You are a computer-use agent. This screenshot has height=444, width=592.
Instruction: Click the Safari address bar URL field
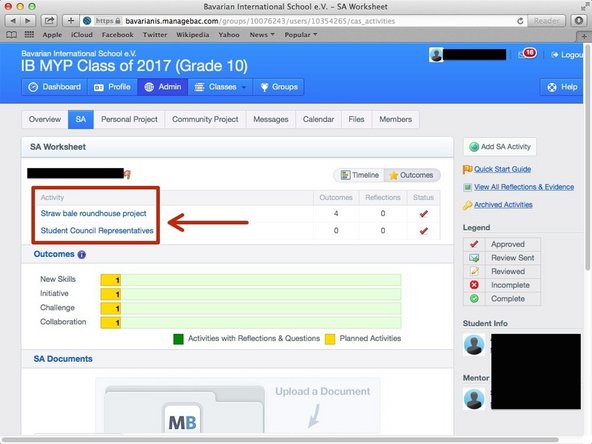tap(304, 21)
